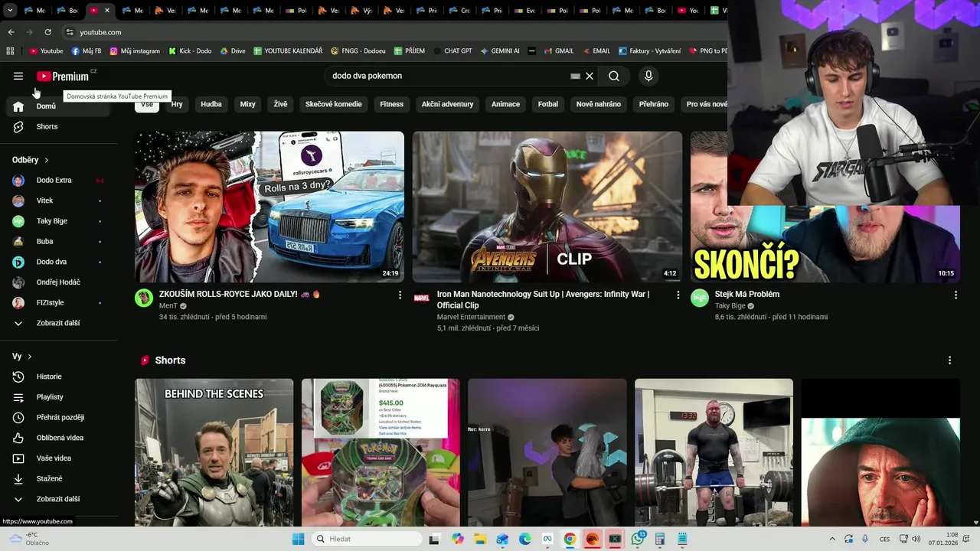The height and width of the screenshot is (551, 980).
Task: Open Windows Start menu
Action: click(x=298, y=539)
